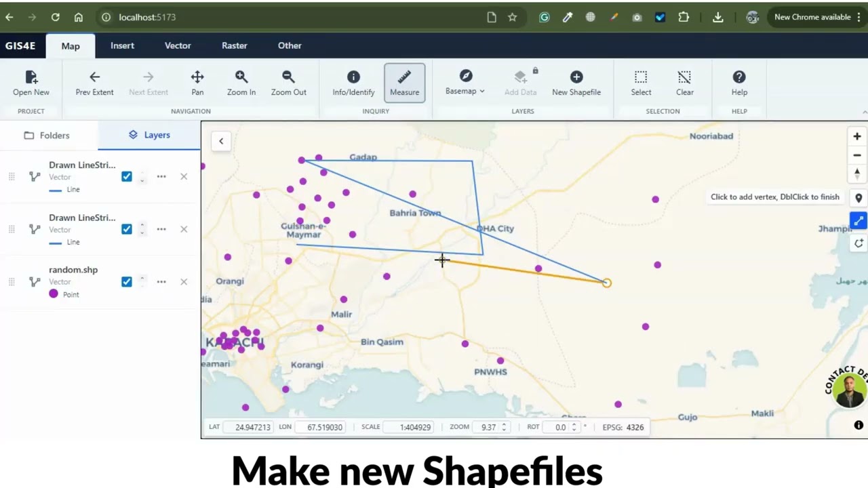Viewport: 868px width, 488px height.
Task: Click reorder arrows for random.shp layer
Action: (142, 281)
